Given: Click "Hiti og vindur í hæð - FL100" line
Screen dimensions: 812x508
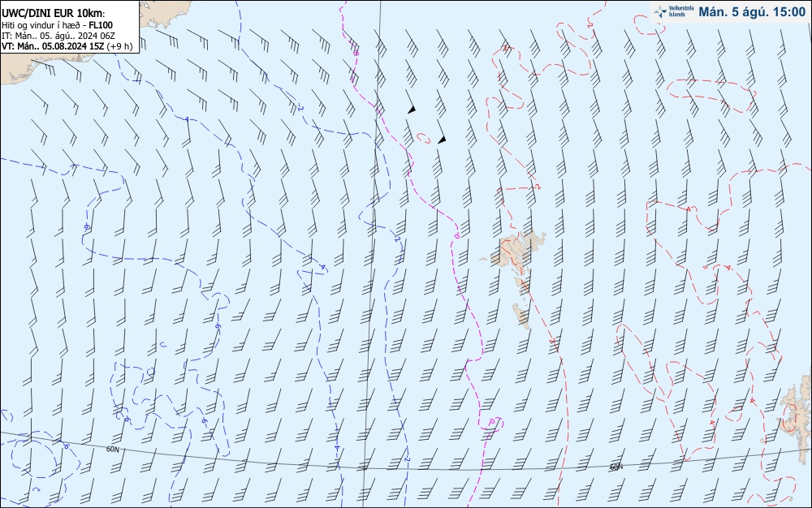Looking at the screenshot, I should click(x=57, y=25).
